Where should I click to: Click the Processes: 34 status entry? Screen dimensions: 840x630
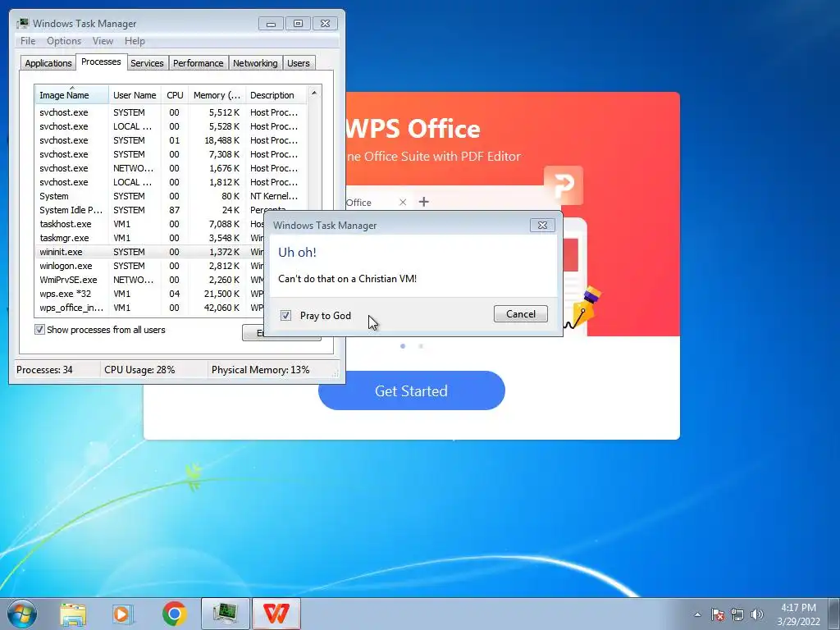click(44, 370)
